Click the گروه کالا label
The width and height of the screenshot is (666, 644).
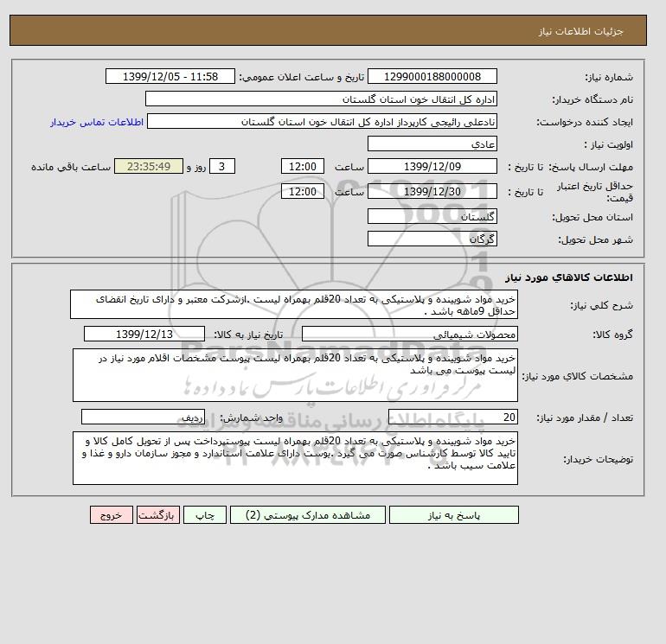pyautogui.click(x=613, y=335)
